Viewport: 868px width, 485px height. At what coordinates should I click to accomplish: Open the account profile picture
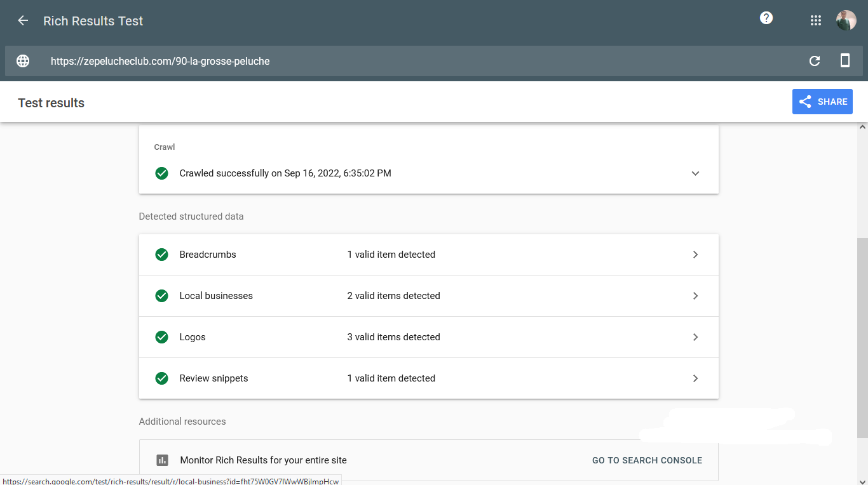coord(846,20)
